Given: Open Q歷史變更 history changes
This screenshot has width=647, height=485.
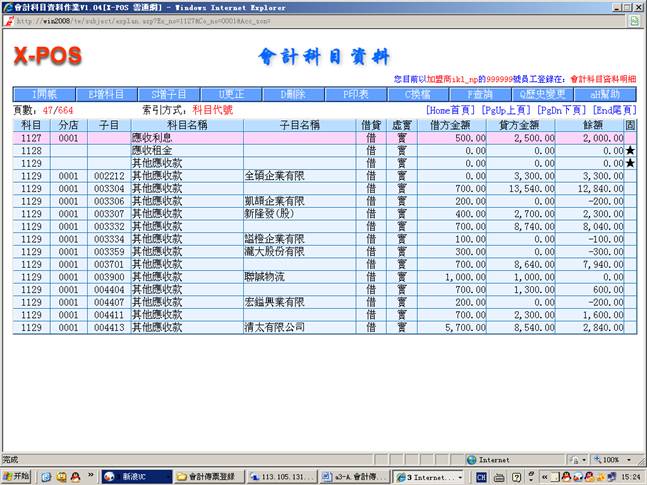Looking at the screenshot, I should point(543,94).
